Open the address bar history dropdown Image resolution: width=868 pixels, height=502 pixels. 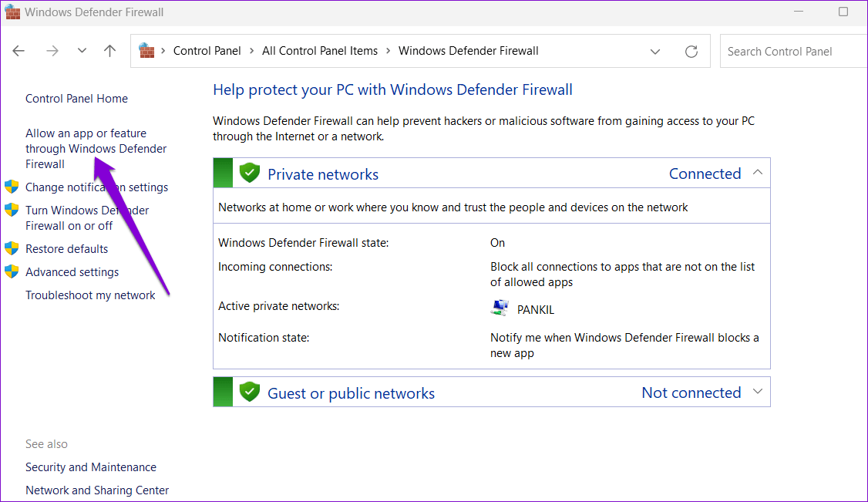655,51
